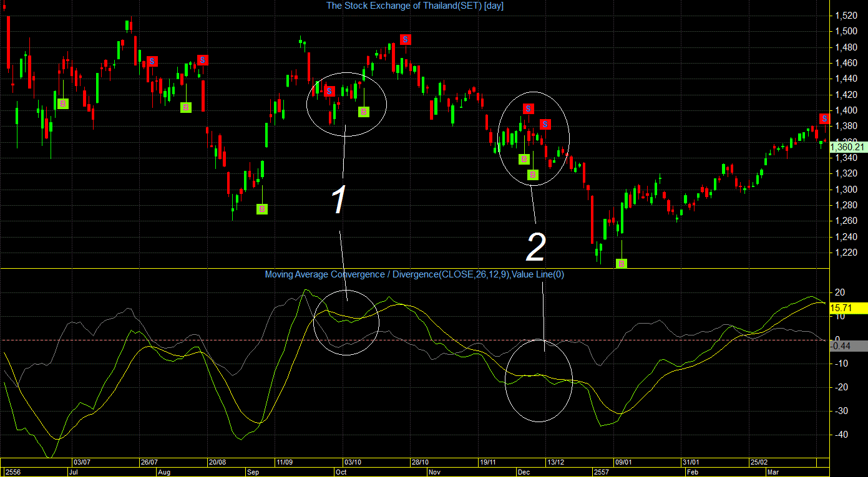The width and height of the screenshot is (868, 477).
Task: Select the 1,280 price axis label
Action: [846, 205]
